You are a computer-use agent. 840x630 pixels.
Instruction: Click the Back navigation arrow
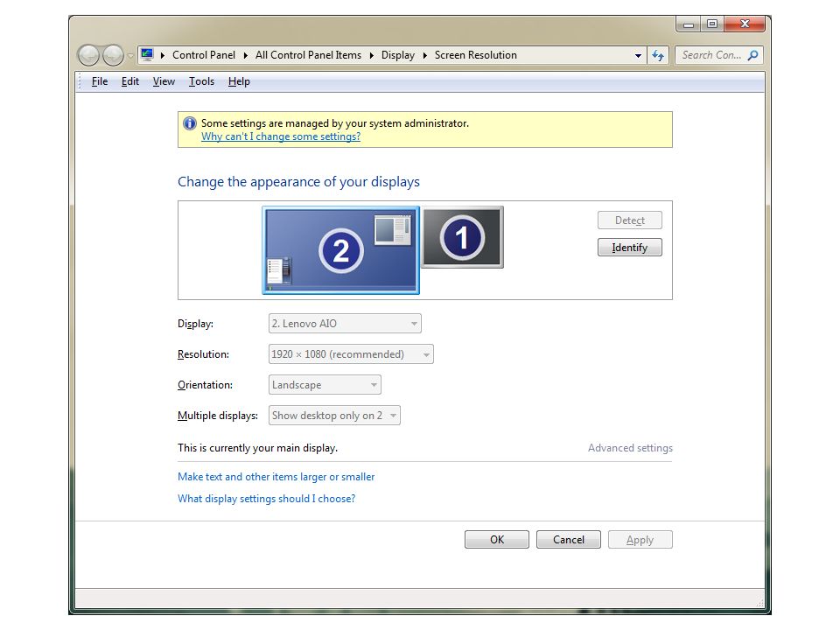click(x=89, y=55)
